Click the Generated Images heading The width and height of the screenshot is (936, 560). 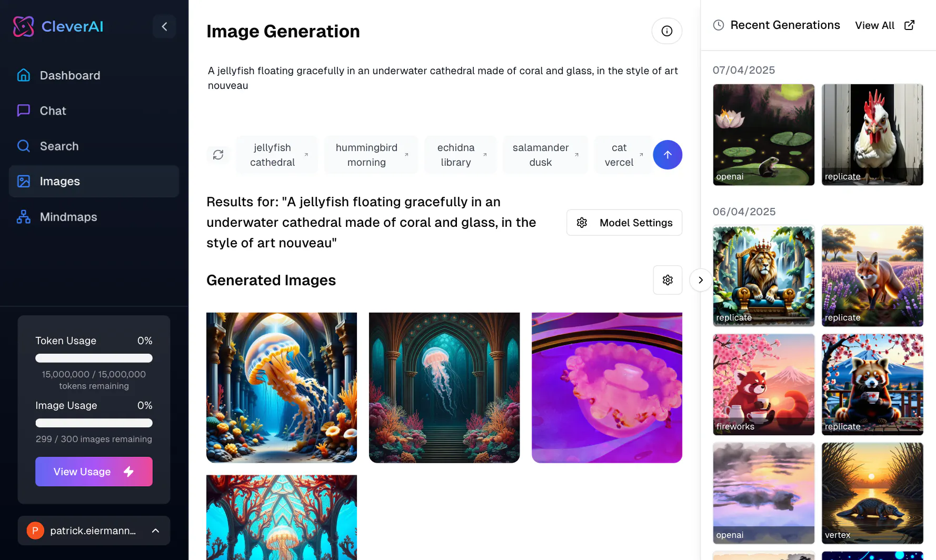click(271, 280)
